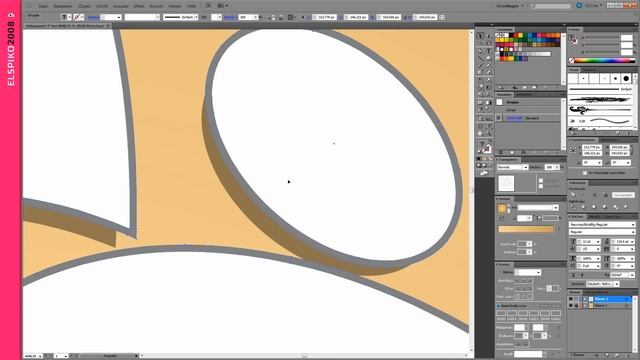Check the 'An Pixelraster ausrichten' checkbox

click(x=585, y=173)
